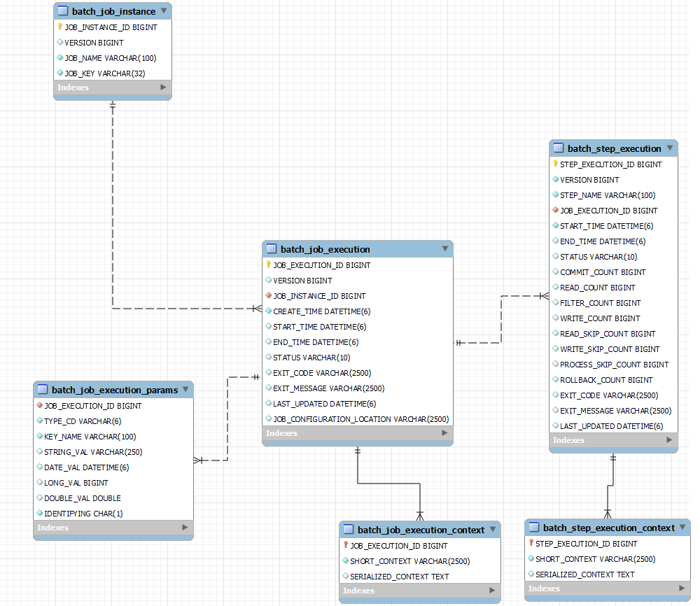Click primary key icon of JOB_EXECUTION_ID in batch_job_execution

pyautogui.click(x=268, y=265)
